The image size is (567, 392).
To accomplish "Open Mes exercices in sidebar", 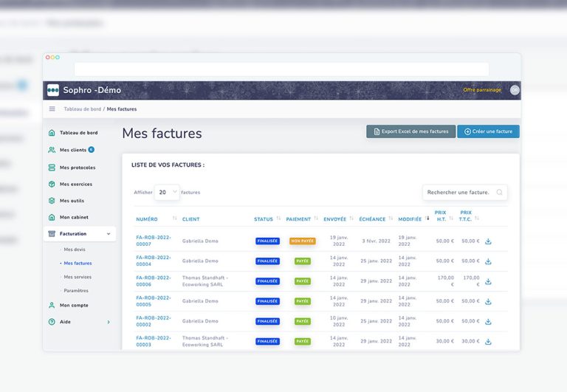I will 75,184.
